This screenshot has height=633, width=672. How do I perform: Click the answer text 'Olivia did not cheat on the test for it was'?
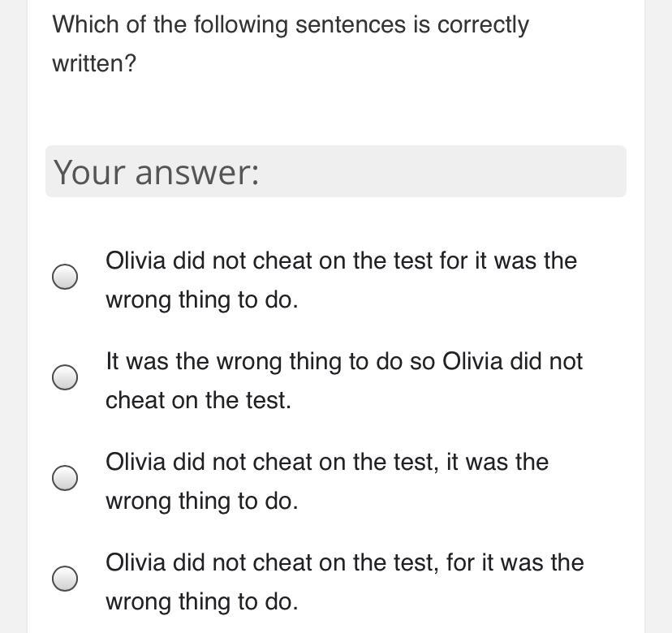click(x=341, y=261)
